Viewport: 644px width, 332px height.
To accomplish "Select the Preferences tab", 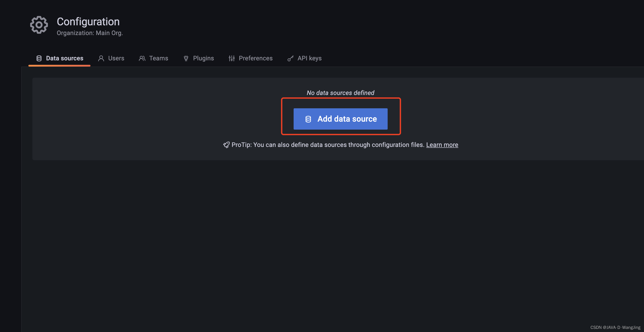I will tap(255, 58).
